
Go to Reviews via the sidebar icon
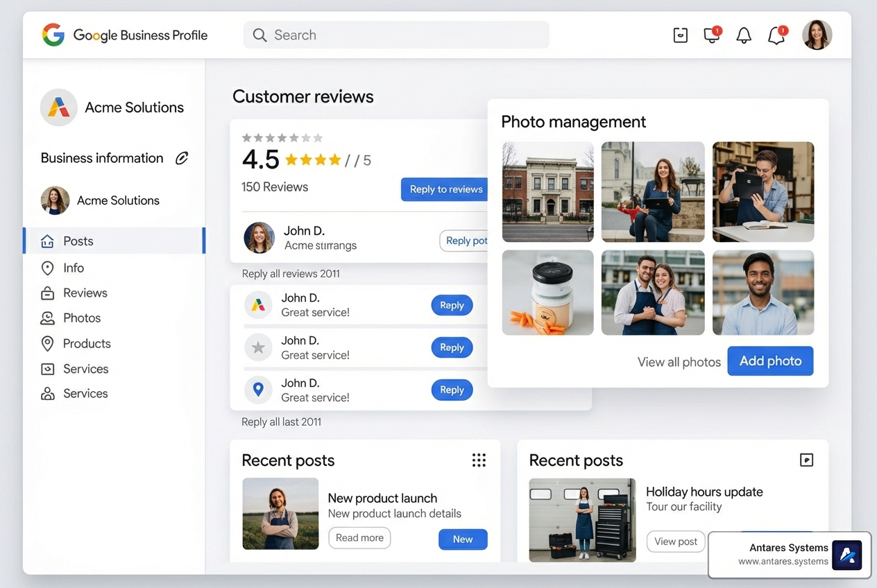(85, 293)
